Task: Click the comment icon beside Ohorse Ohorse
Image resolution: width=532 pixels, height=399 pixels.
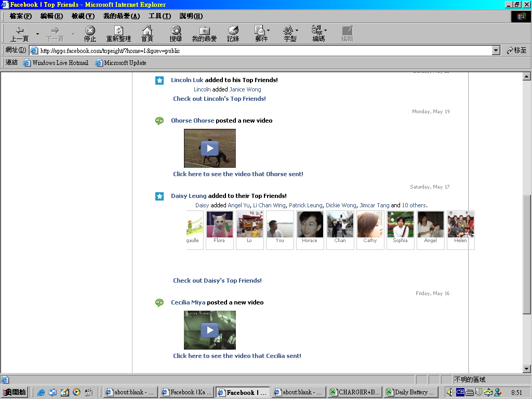Action: click(159, 121)
